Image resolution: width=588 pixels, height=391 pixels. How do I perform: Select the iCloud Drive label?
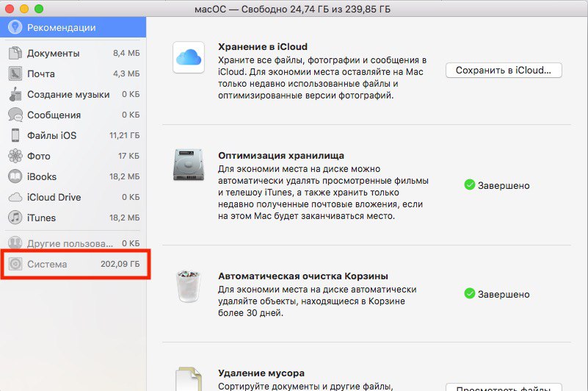[54, 197]
